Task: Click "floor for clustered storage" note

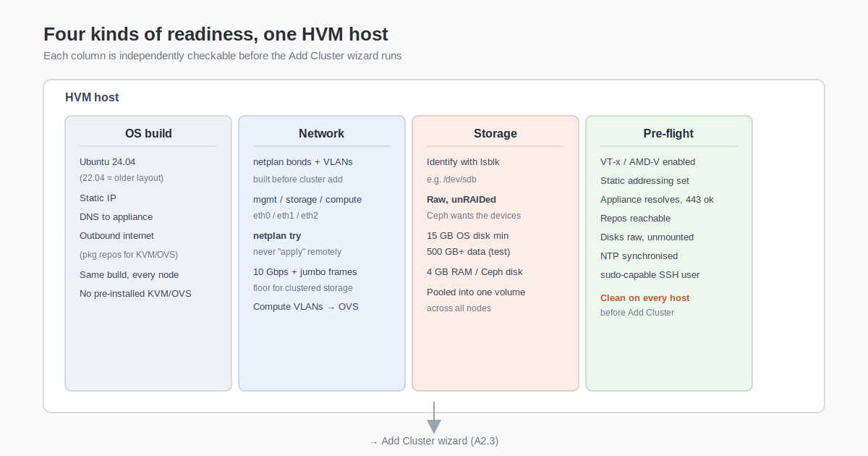Action: tap(303, 288)
